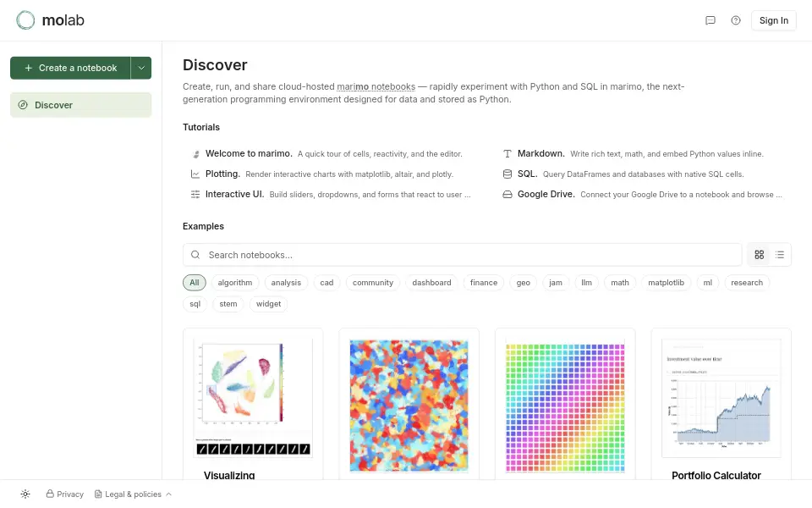Filter examples by widget tag
The width and height of the screenshot is (812, 508).
[x=268, y=304]
